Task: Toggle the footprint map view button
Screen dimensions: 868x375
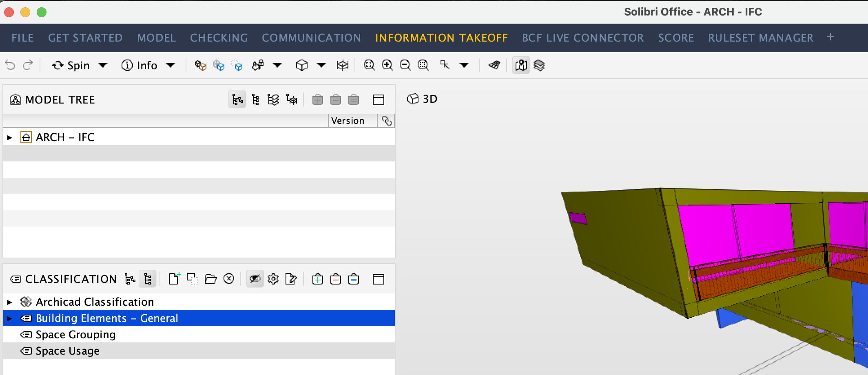Action: pos(521,65)
